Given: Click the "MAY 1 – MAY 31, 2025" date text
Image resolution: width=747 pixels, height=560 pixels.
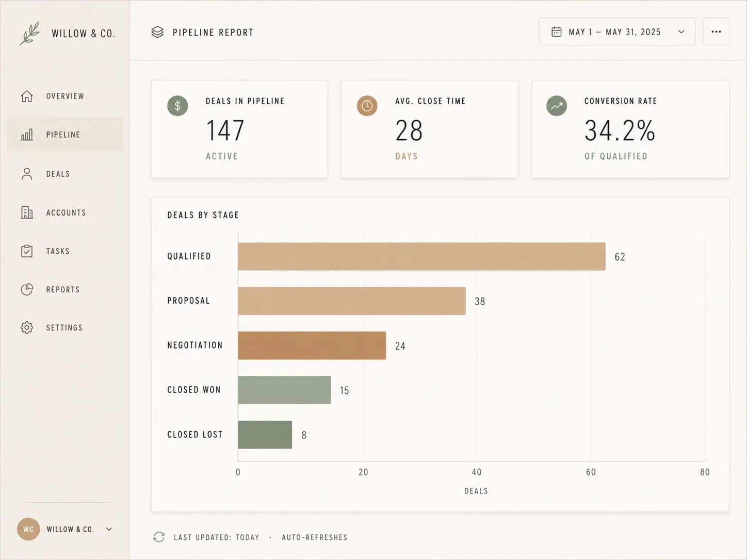Looking at the screenshot, I should click(x=614, y=32).
